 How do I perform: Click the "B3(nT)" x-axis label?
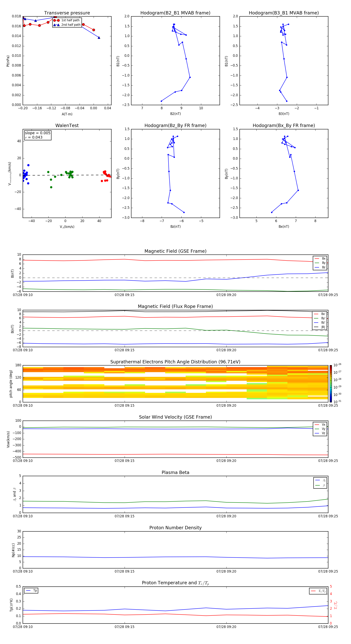[284, 114]
